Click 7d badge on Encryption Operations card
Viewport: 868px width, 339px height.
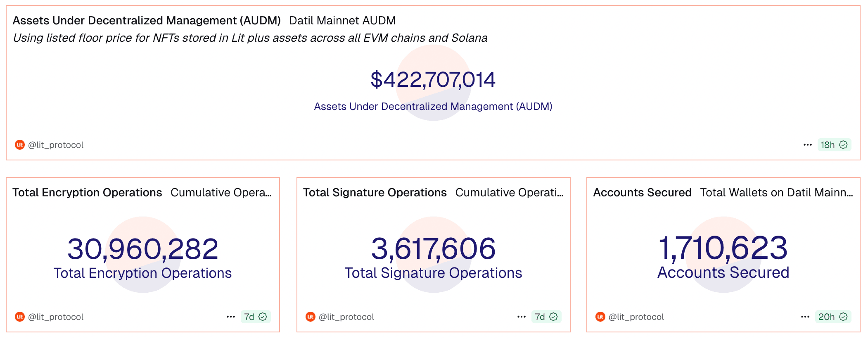click(x=249, y=317)
